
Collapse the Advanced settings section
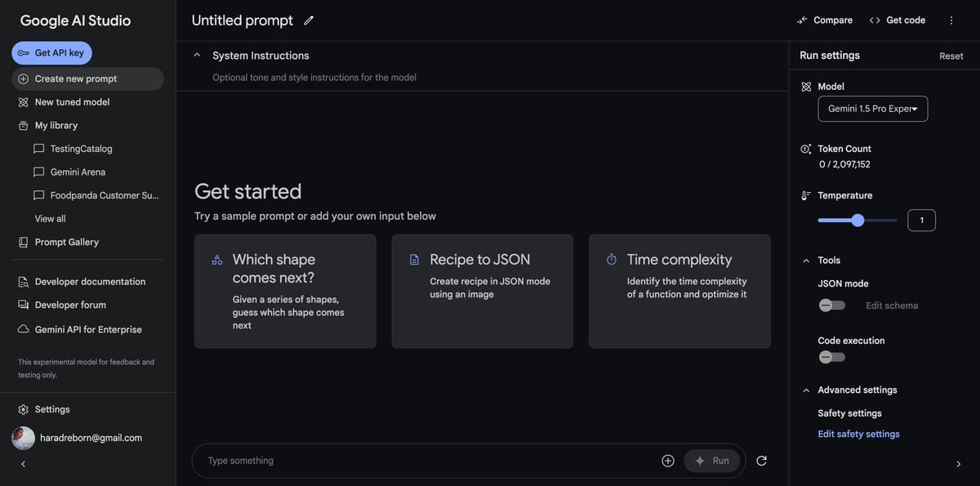tap(806, 390)
